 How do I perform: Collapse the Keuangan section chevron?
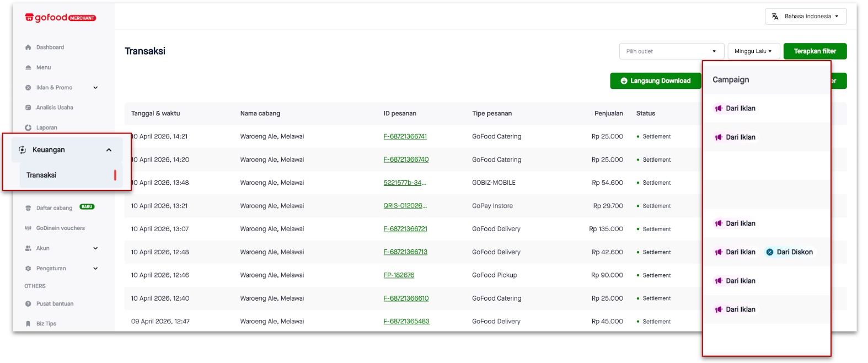click(109, 150)
